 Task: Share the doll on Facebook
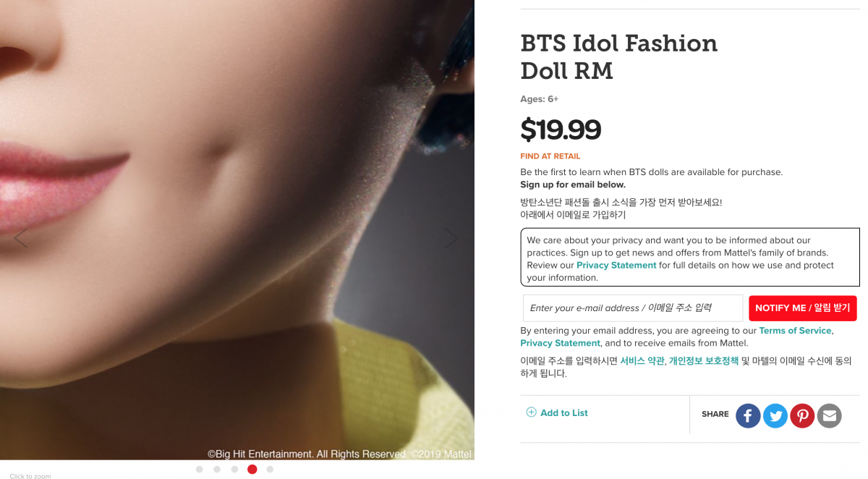[748, 416]
